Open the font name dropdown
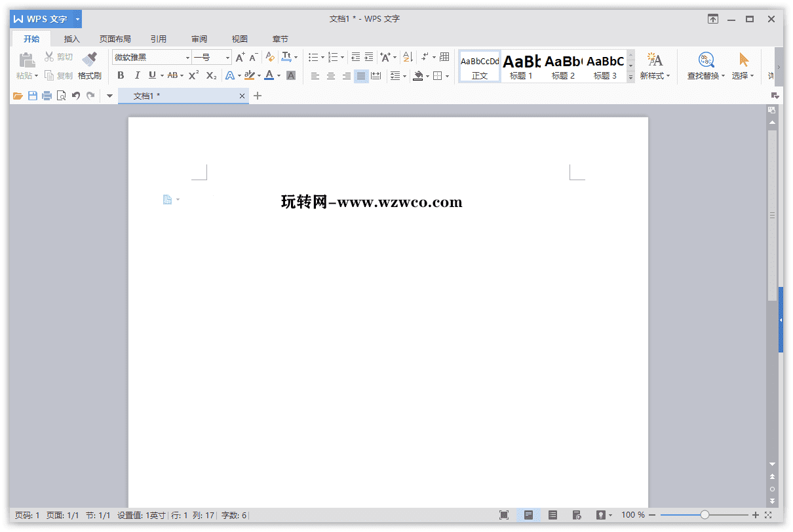This screenshot has width=793, height=532. 187,57
